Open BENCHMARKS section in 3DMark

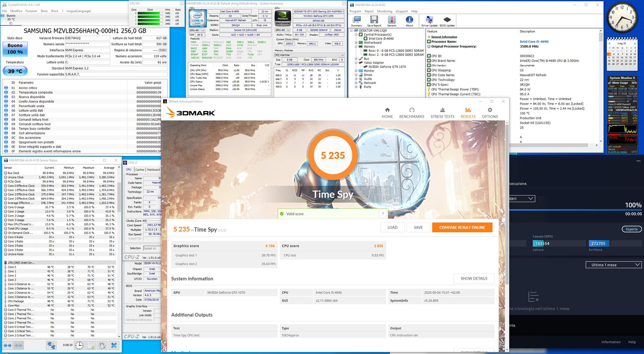(x=412, y=113)
